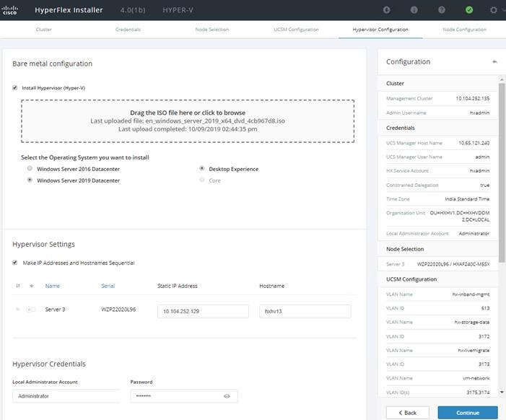Click the scrollbar up arrow in Configuration panel

[502, 79]
